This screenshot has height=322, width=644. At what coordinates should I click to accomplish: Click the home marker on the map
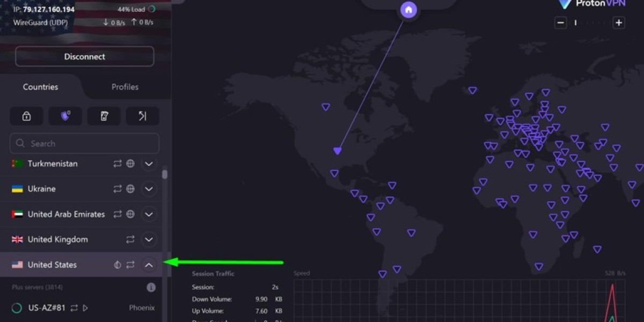409,10
